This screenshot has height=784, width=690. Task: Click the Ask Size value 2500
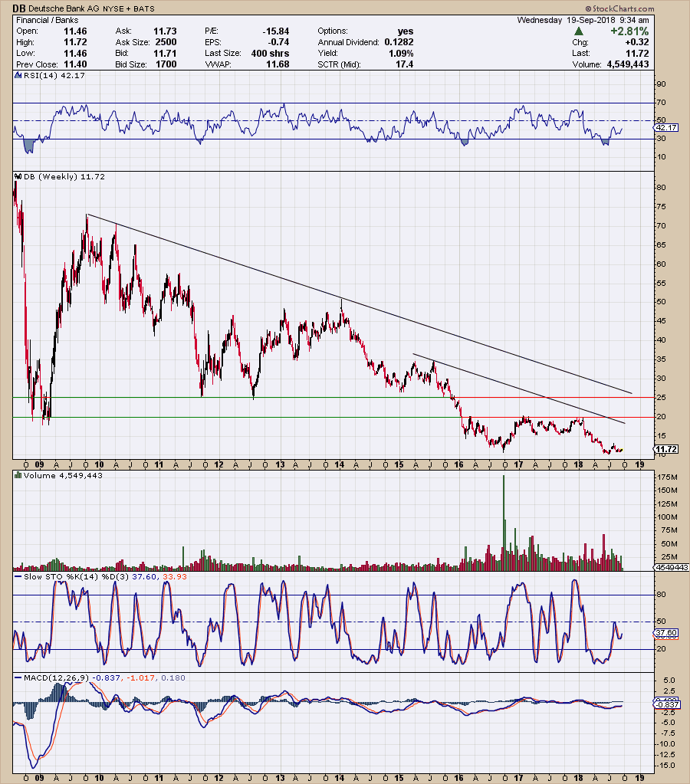(166, 42)
